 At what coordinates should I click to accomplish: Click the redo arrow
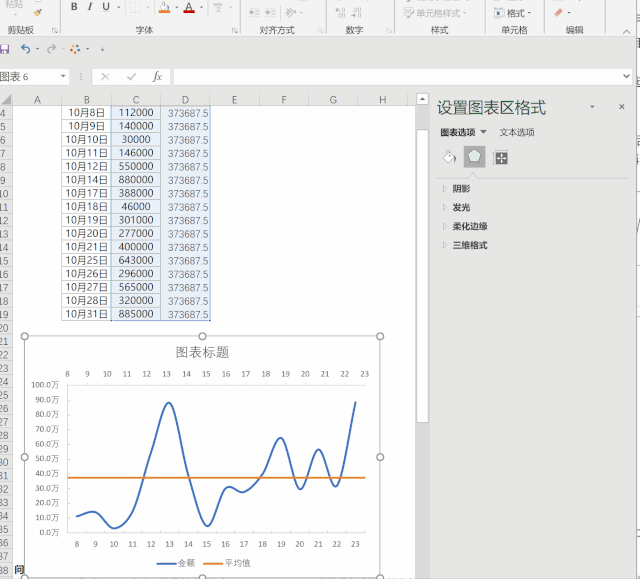pyautogui.click(x=51, y=49)
